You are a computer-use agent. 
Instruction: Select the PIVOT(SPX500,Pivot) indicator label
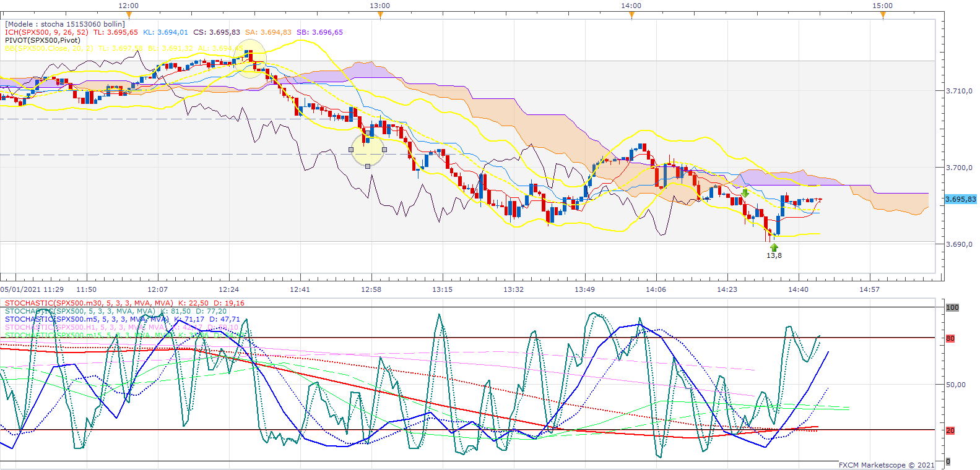click(x=43, y=40)
